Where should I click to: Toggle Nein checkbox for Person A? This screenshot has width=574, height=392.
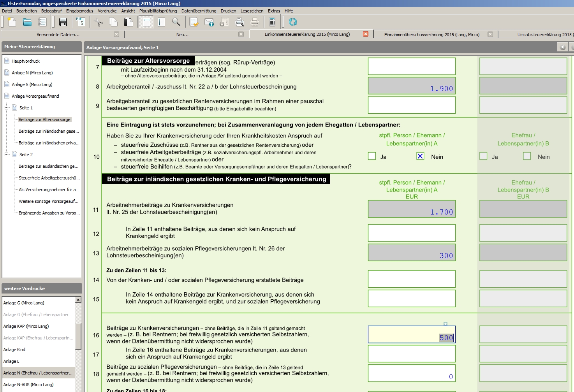[420, 156]
